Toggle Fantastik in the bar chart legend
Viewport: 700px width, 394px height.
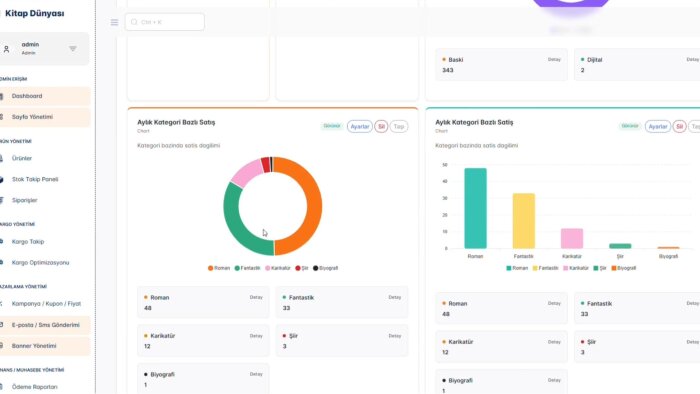click(546, 268)
